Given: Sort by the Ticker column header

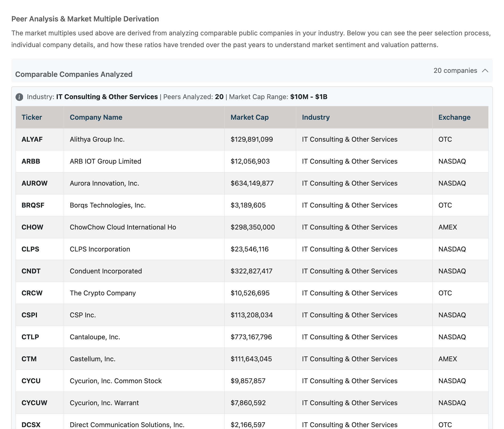Looking at the screenshot, I should [x=32, y=117].
